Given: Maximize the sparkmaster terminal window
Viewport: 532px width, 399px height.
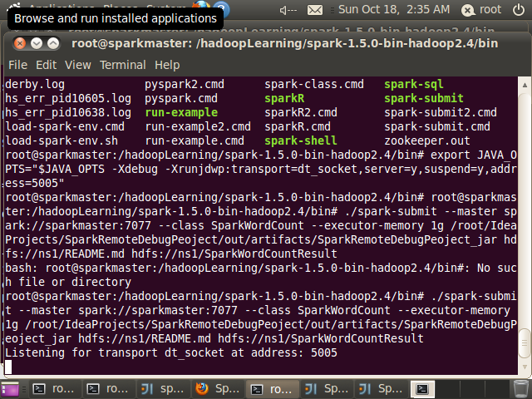Looking at the screenshot, I should (53, 43).
